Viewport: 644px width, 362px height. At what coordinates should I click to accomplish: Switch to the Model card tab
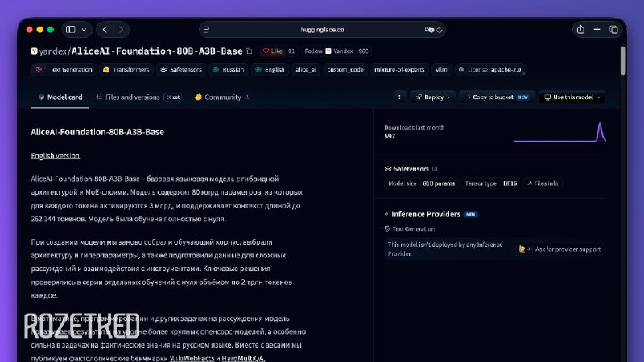click(60, 97)
